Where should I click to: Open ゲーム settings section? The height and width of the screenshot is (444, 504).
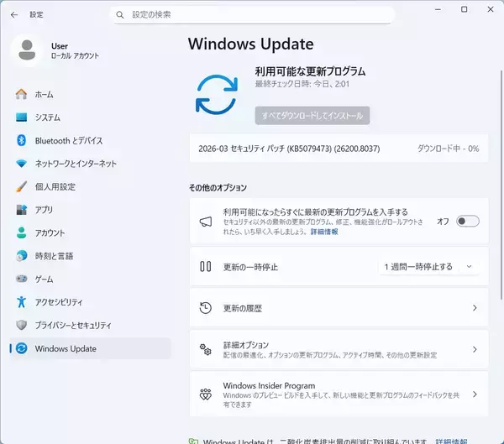tap(91, 279)
